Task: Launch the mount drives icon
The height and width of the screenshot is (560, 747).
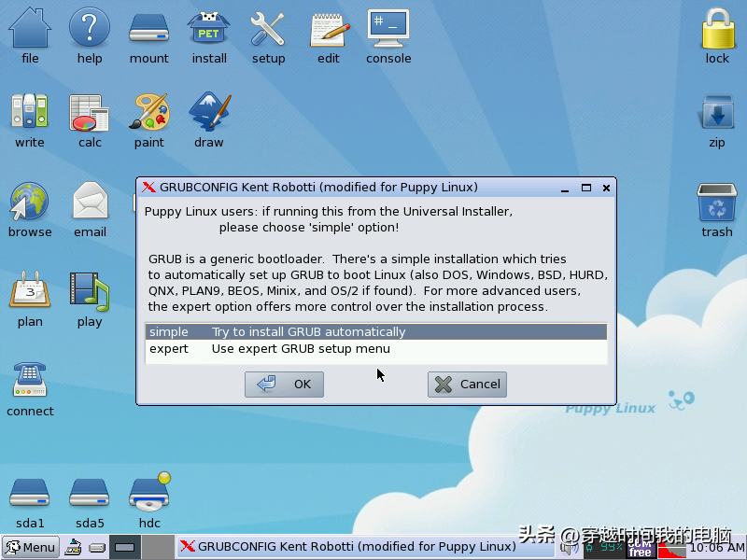Action: [149, 29]
